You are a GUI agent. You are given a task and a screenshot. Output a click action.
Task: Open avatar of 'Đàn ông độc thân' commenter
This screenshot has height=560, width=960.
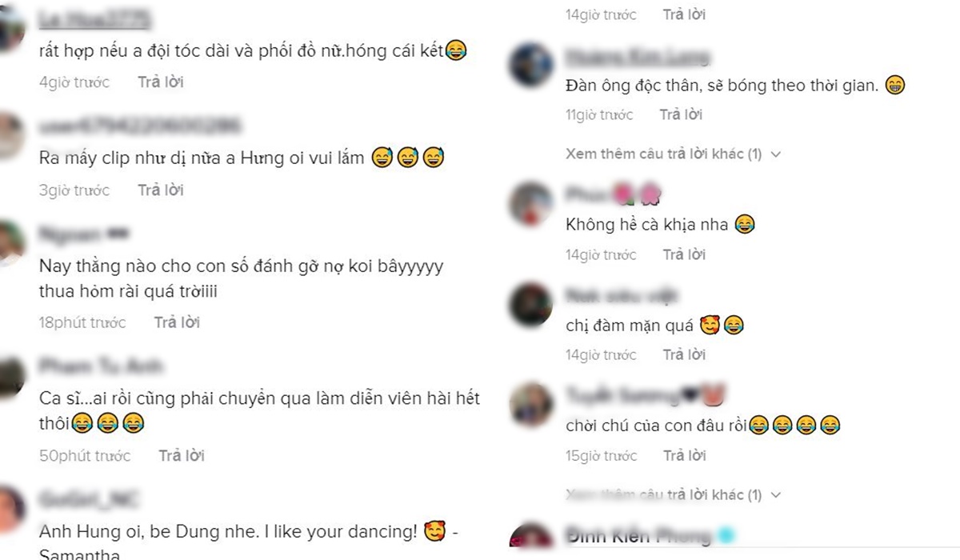point(531,66)
